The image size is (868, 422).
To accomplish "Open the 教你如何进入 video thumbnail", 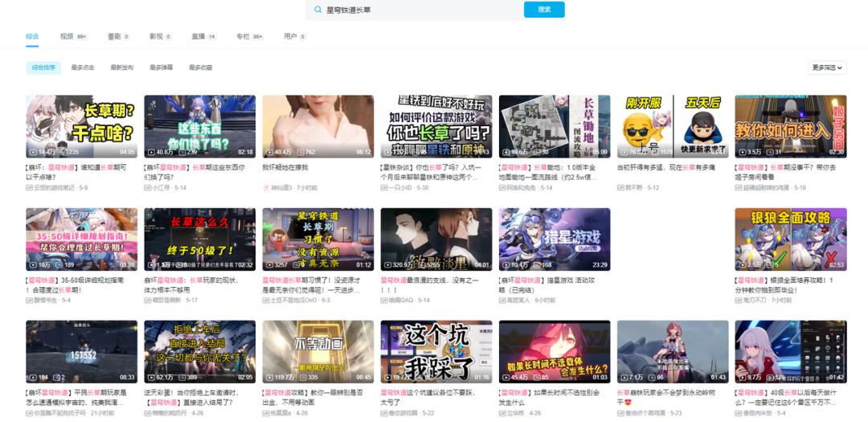I will (791, 126).
